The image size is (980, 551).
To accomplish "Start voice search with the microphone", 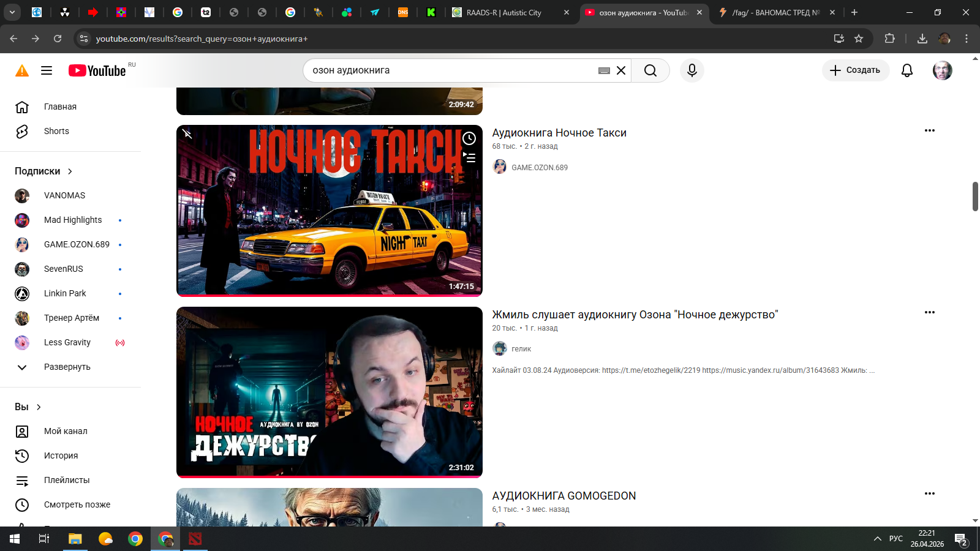I will 692,70.
